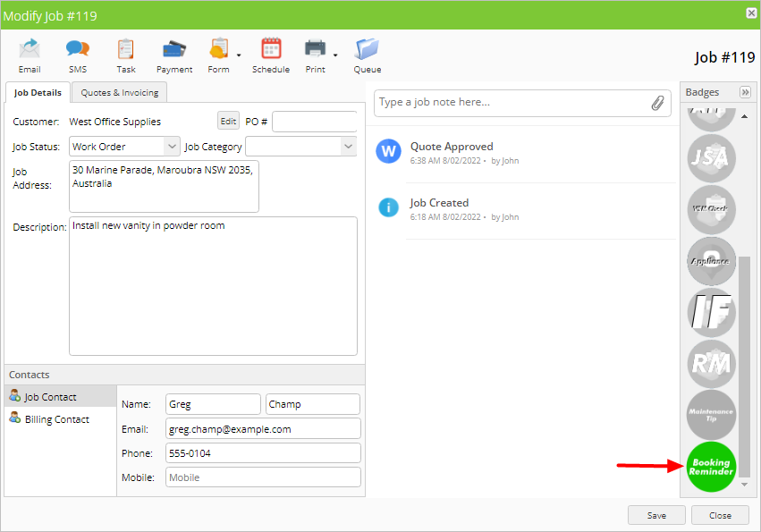Viewport: 761px width, 532px height.
Task: Toggle the green Booking Reminder badge
Action: (712, 467)
